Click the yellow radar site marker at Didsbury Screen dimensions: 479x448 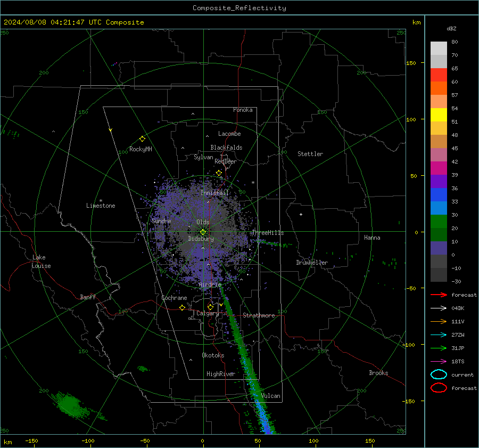click(203, 232)
